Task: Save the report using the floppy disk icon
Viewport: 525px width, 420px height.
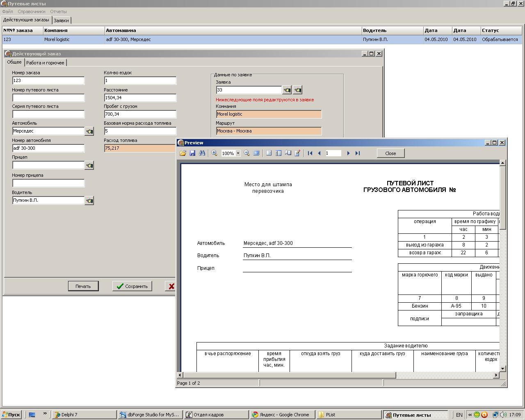Action: pos(192,153)
